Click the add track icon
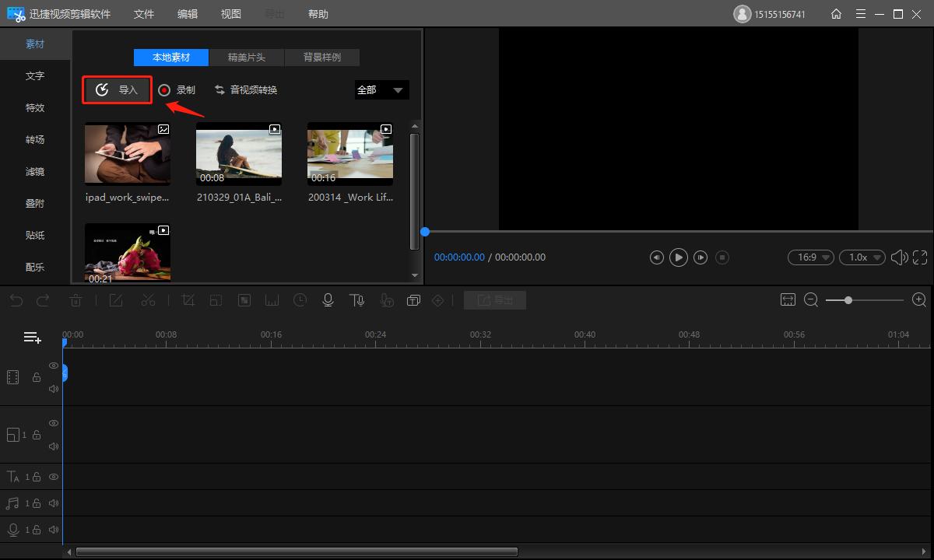 tap(32, 338)
